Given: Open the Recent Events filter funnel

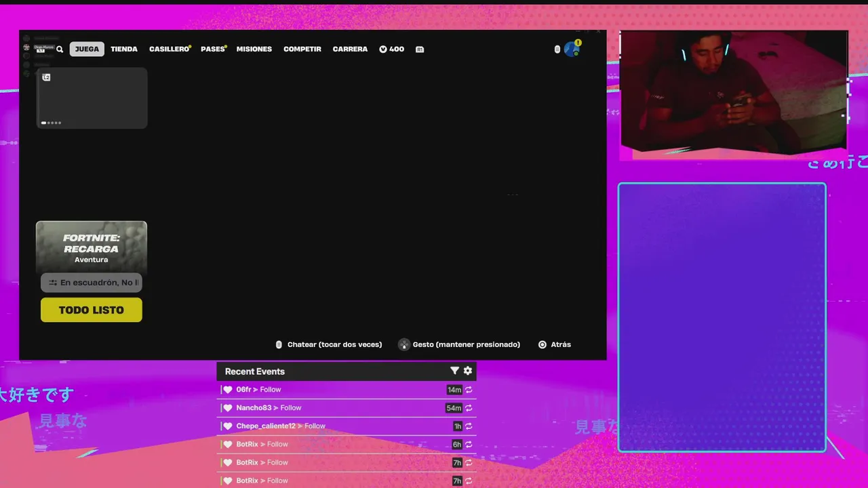Looking at the screenshot, I should [454, 371].
